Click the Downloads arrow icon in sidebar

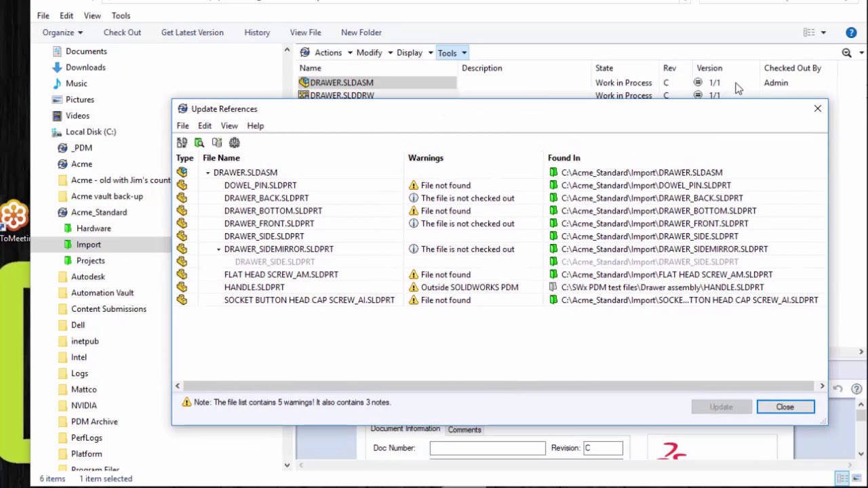[x=58, y=67]
